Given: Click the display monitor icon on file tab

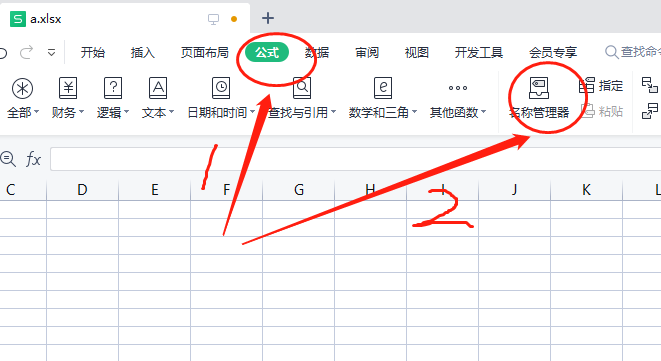Looking at the screenshot, I should coord(213,19).
